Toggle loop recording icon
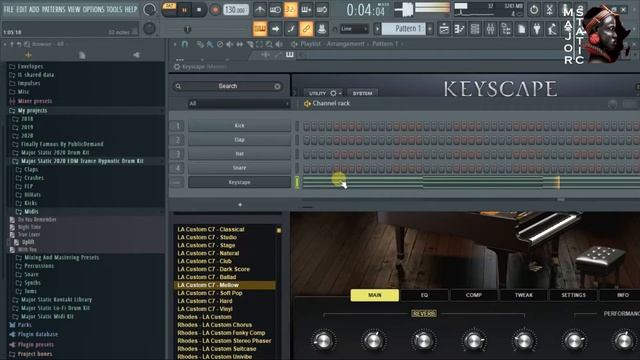Image resolution: width=640 pixels, height=360 pixels. 322,10
